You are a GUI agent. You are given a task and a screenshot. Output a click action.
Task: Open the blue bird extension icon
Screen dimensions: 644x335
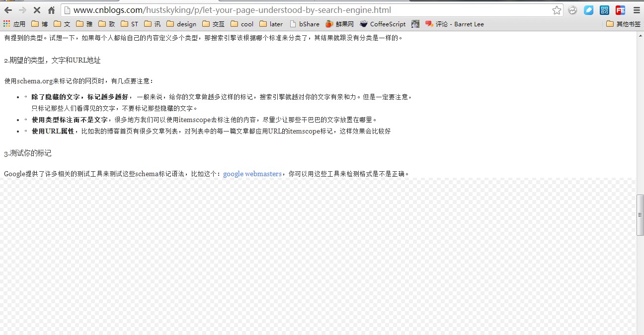(x=588, y=10)
